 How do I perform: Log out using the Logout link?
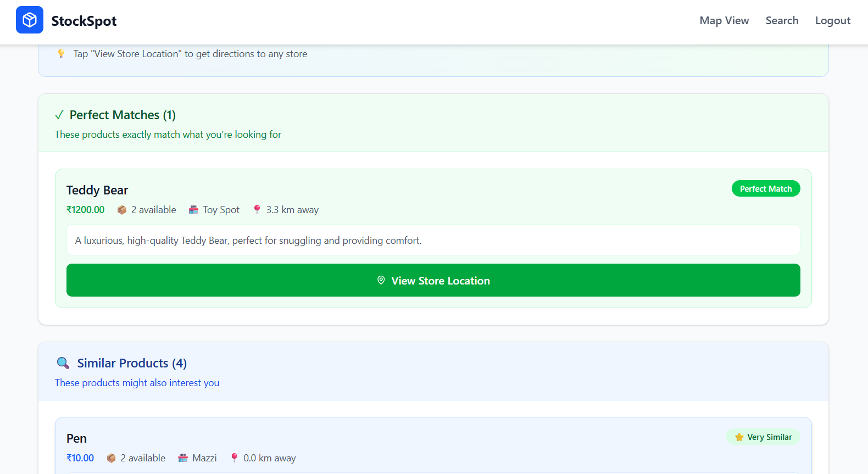pyautogui.click(x=833, y=20)
